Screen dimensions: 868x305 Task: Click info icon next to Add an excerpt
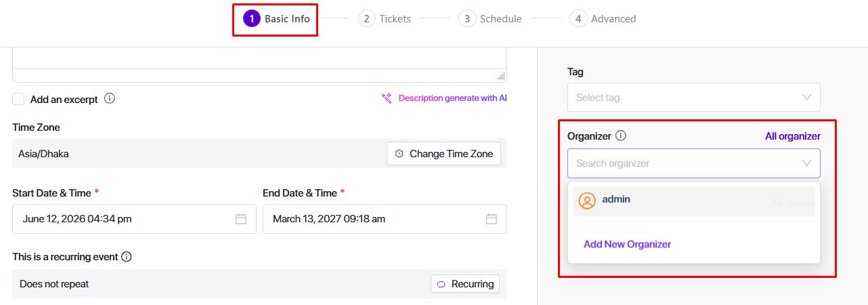110,99
